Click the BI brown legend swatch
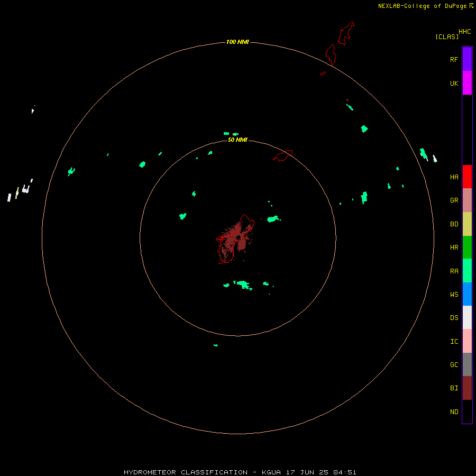Viewport: 476px width, 476px height. (x=467, y=388)
